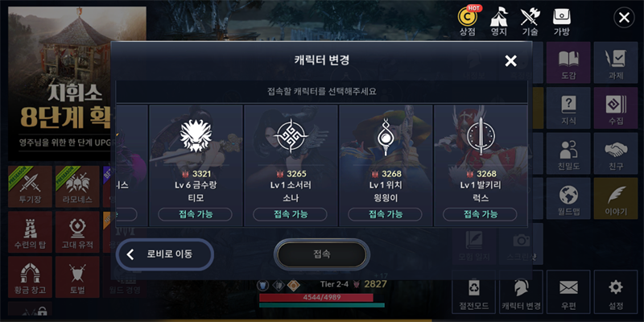
Task: Open the 투기장 arena tile
Action: coord(30,187)
